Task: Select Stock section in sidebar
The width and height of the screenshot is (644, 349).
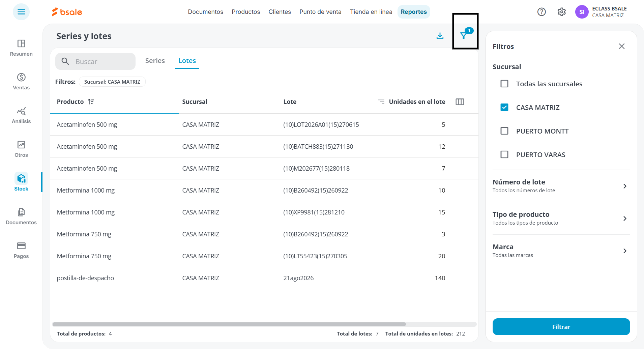Action: (21, 182)
